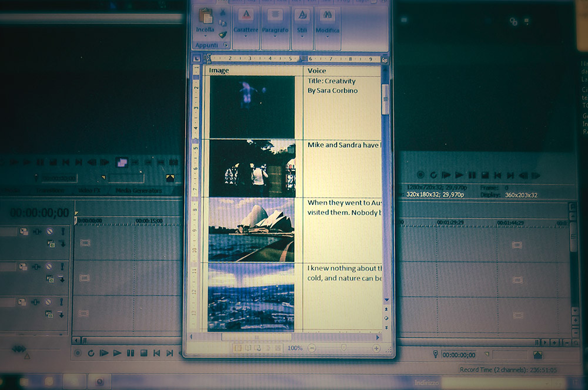Viewport: 588px width, 390px height.
Task: Click the Word zoom in plus button
Action: [376, 348]
